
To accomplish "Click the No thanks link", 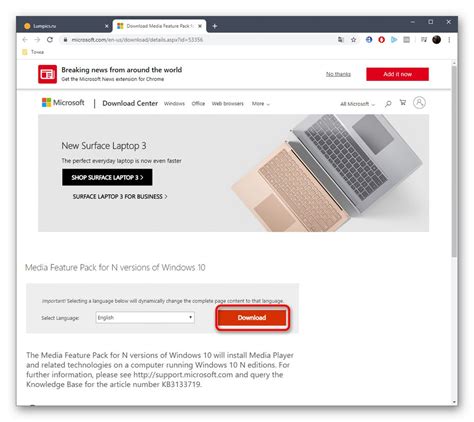I will [338, 74].
